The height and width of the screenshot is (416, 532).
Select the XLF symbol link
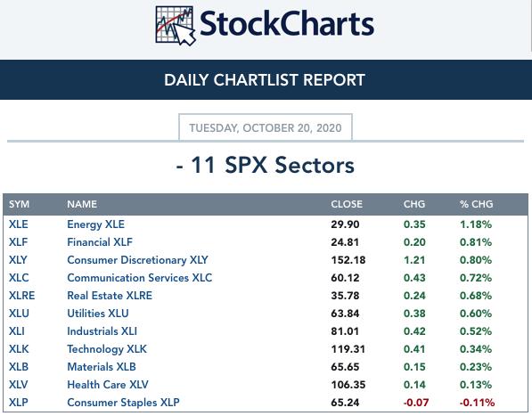coord(19,242)
